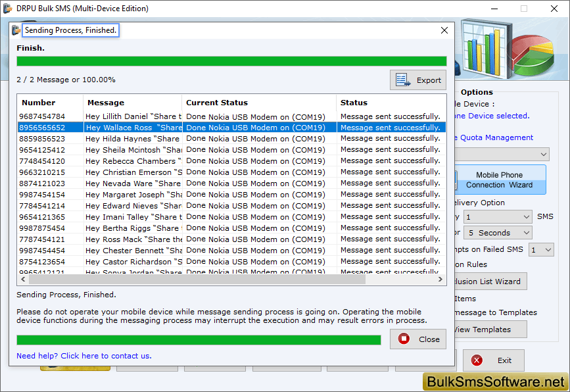Select row with number 9987875454
The image size is (570, 392).
(231, 228)
